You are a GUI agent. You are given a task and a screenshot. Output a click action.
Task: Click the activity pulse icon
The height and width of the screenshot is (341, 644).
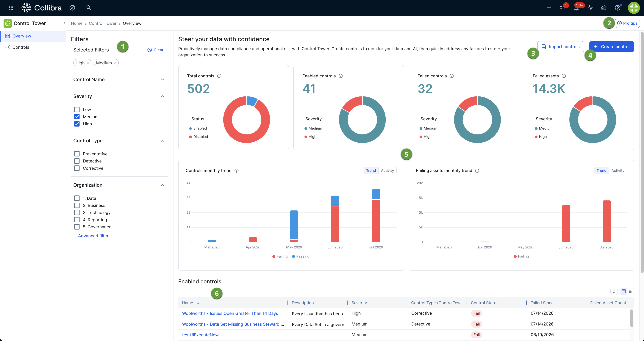coord(590,8)
